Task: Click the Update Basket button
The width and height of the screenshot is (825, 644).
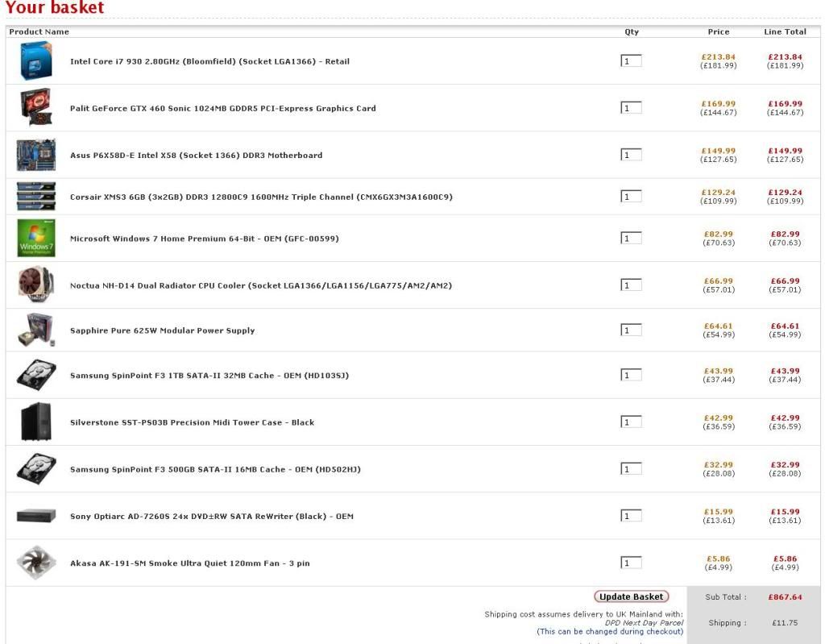Action: (632, 596)
